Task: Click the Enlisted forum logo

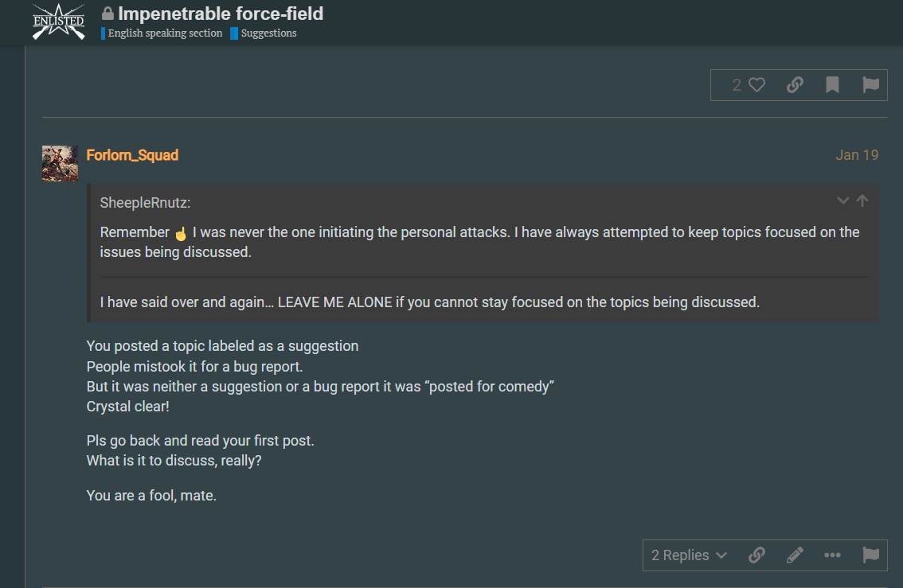Action: pos(59,21)
